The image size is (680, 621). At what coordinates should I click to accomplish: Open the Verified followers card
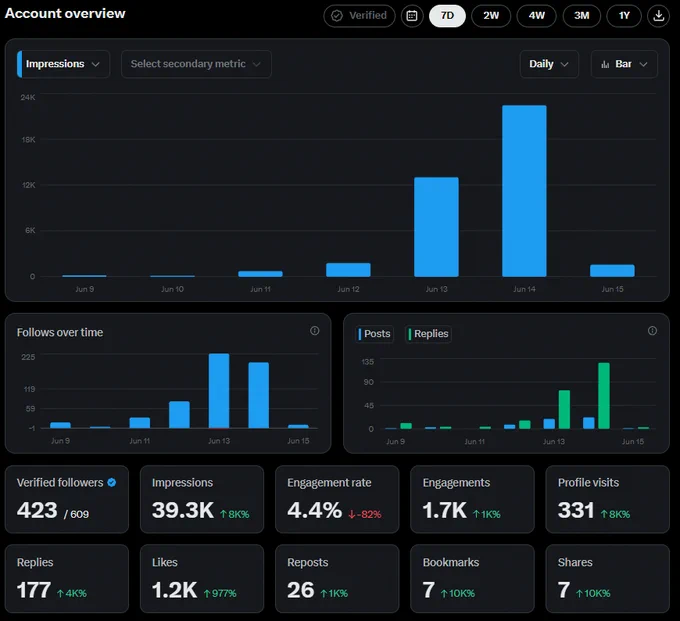coord(67,499)
